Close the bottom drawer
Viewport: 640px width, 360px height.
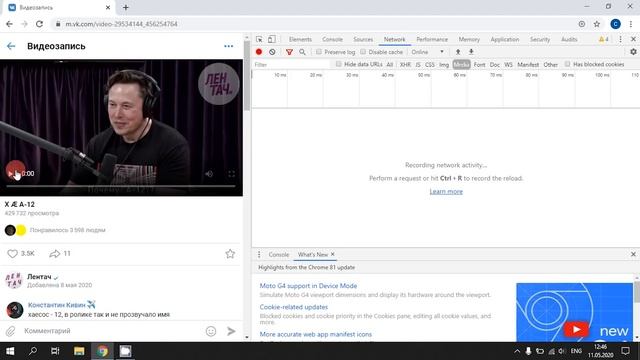(633, 254)
